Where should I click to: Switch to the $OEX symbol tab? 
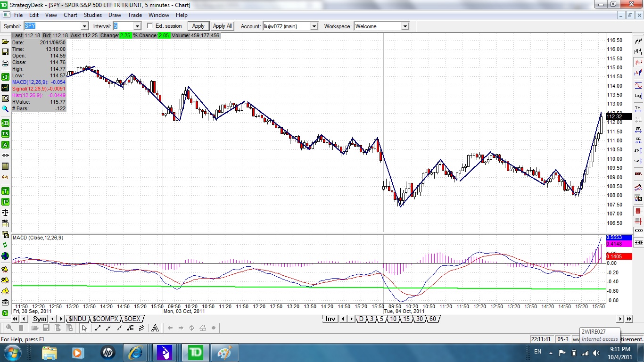[x=132, y=319]
